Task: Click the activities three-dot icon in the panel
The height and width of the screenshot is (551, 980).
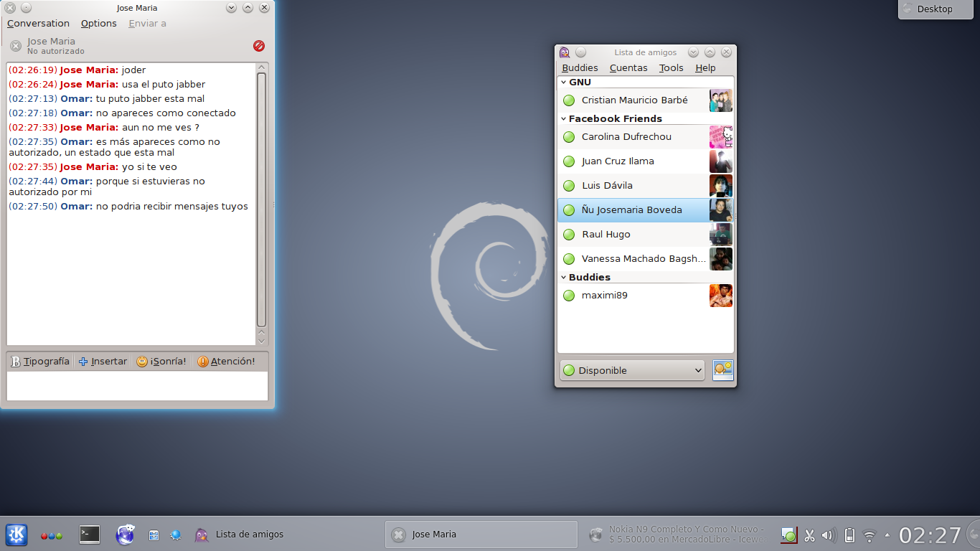Action: (51, 535)
